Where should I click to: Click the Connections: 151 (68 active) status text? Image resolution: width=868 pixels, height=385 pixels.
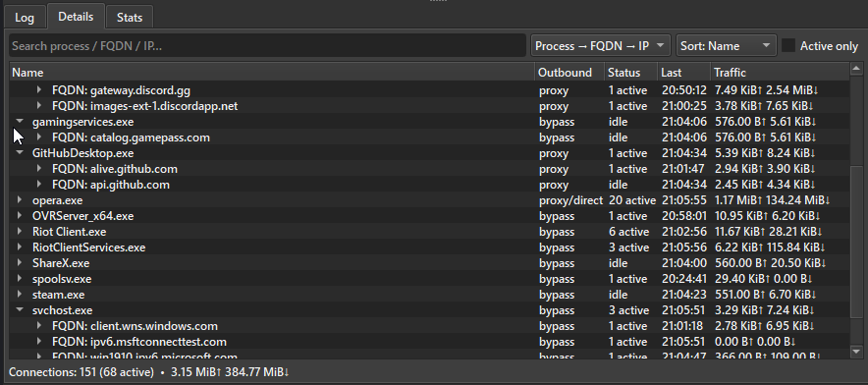click(x=81, y=371)
